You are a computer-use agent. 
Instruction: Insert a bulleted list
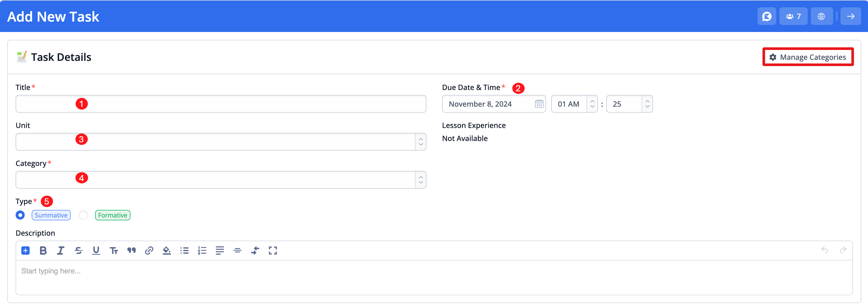point(184,250)
